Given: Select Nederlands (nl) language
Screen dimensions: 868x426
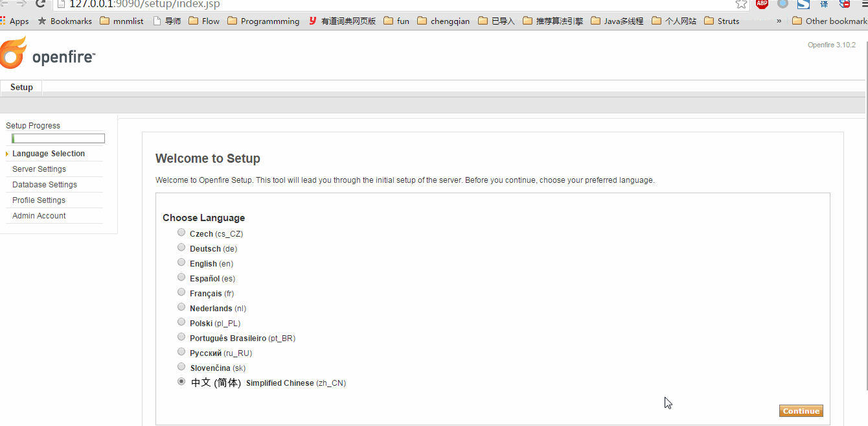Looking at the screenshot, I should tap(181, 307).
